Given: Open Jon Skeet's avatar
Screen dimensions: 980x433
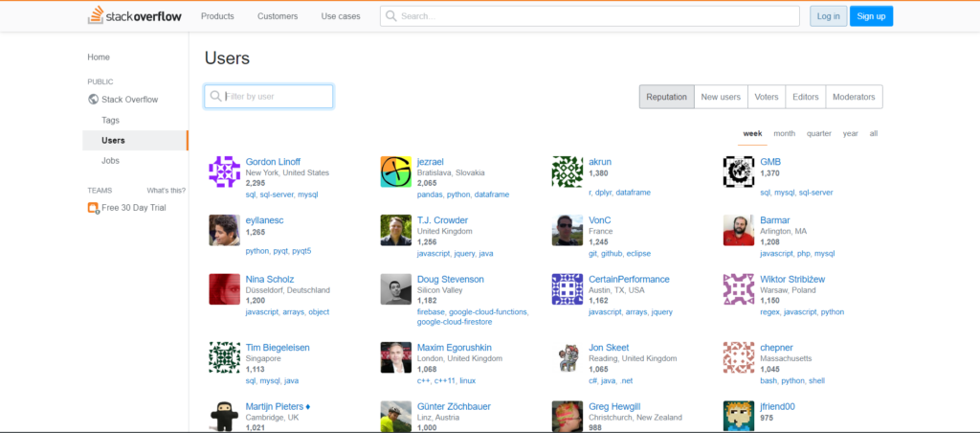Looking at the screenshot, I should click(x=568, y=357).
